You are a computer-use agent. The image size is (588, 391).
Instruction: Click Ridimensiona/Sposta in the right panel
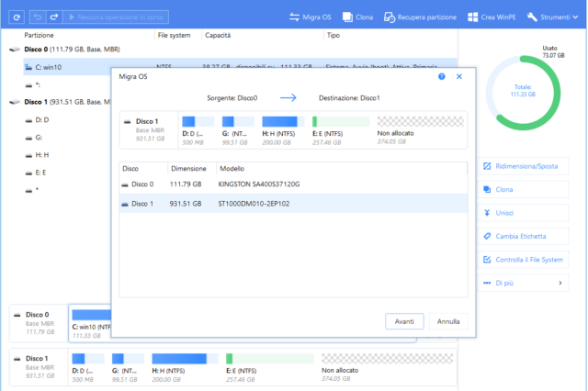[529, 165]
